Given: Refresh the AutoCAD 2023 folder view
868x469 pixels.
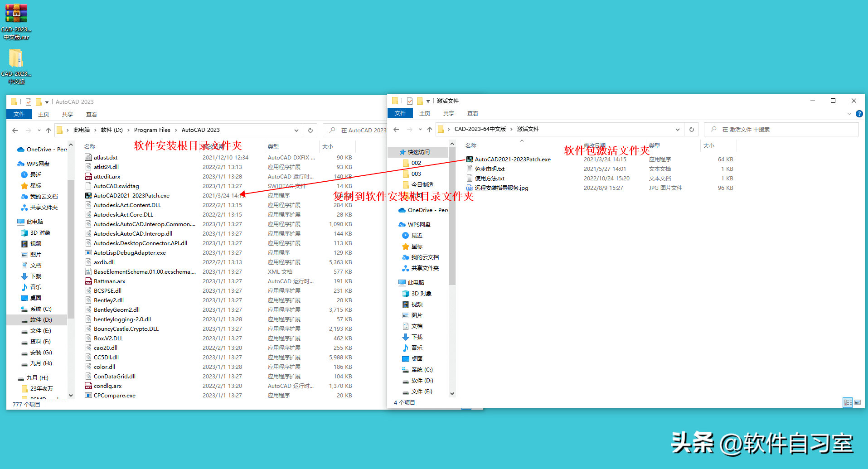Looking at the screenshot, I should [x=310, y=131].
